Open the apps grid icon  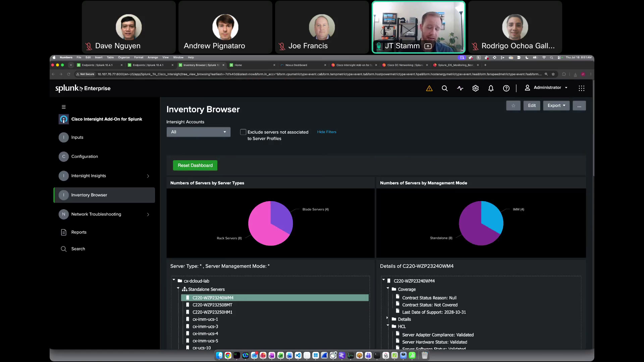(x=582, y=88)
